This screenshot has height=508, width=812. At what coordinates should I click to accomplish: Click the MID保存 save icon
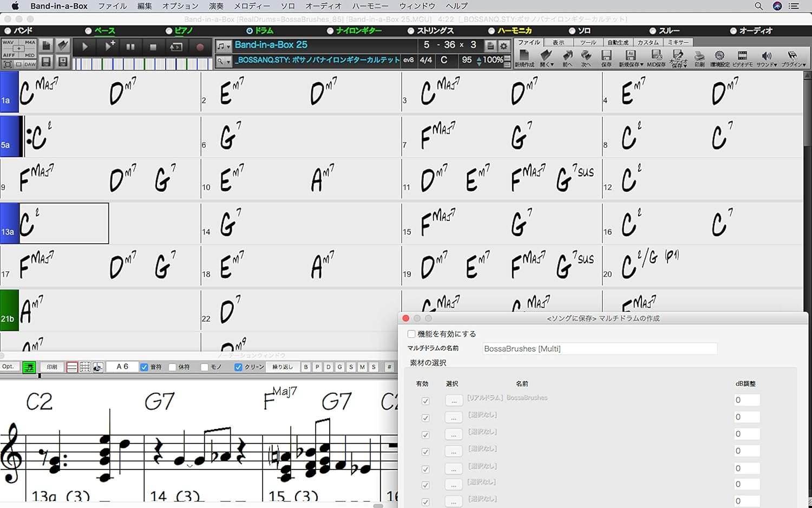pyautogui.click(x=656, y=57)
